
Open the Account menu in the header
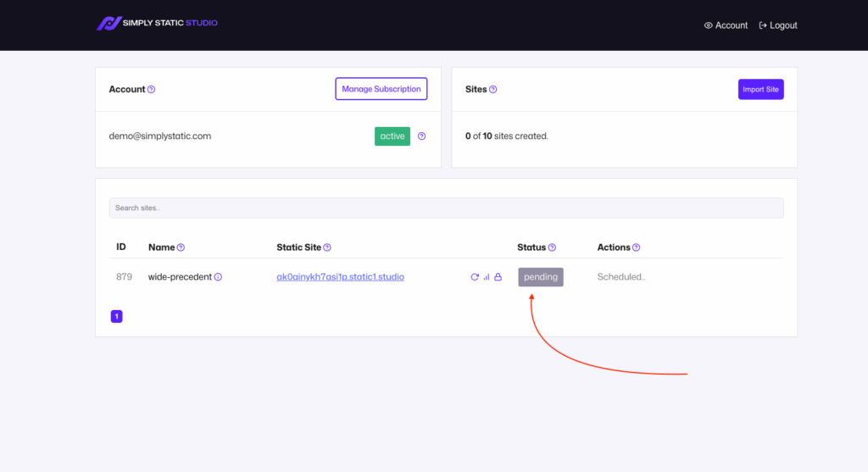click(726, 25)
